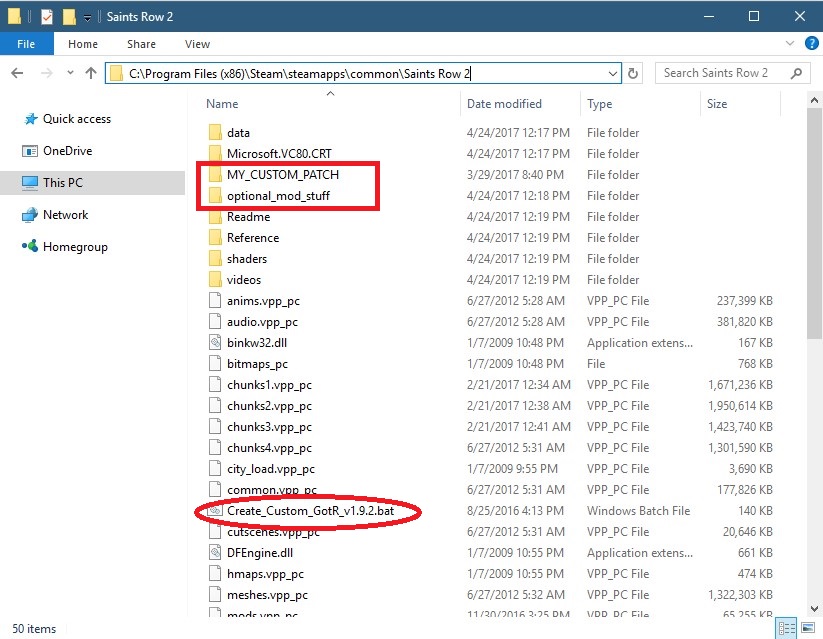
Task: Click the Search Saints Row 2 box
Action: (x=732, y=73)
